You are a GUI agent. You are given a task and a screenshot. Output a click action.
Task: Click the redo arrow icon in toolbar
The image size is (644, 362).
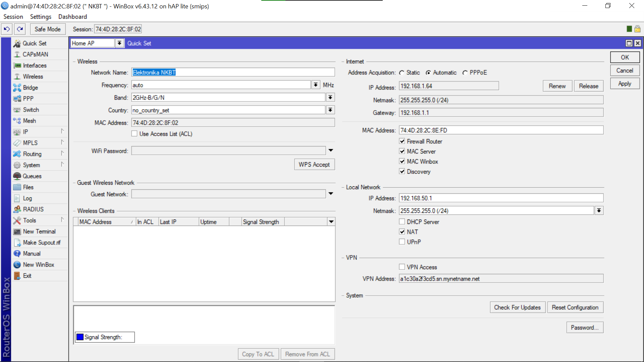[20, 29]
